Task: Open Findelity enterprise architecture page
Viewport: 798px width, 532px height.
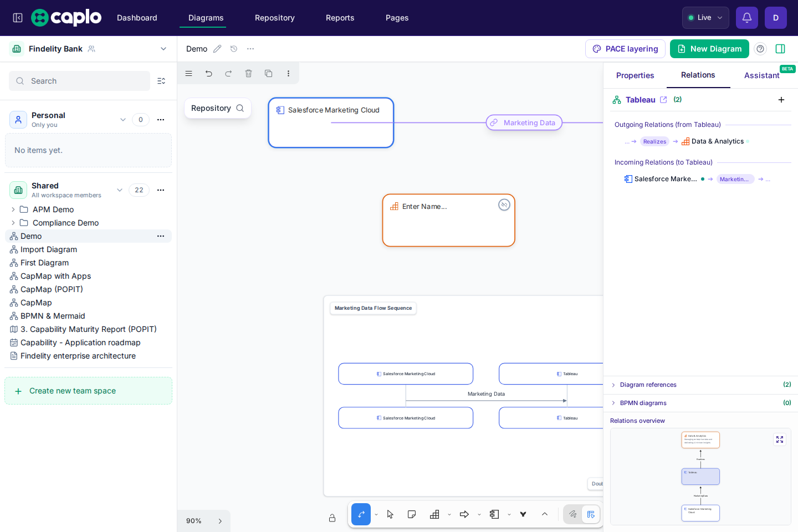Action: (x=78, y=356)
